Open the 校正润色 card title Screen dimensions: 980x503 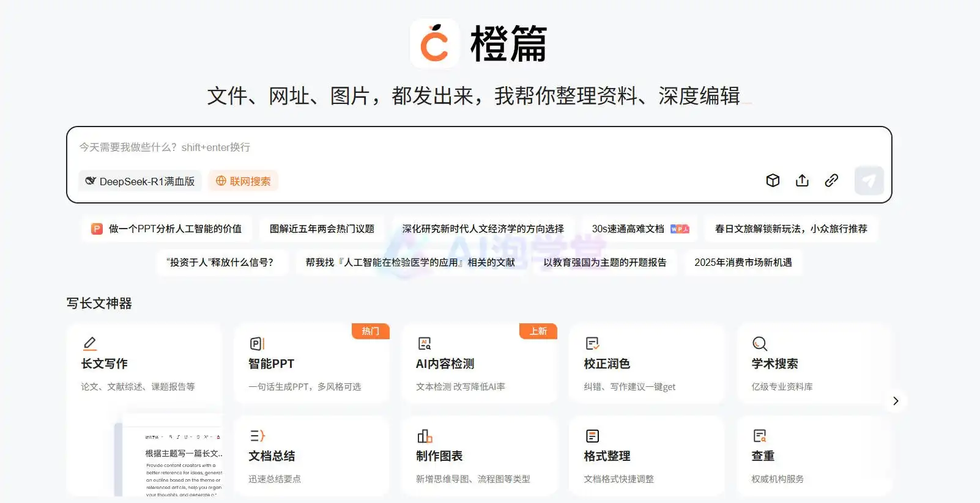[x=607, y=364]
